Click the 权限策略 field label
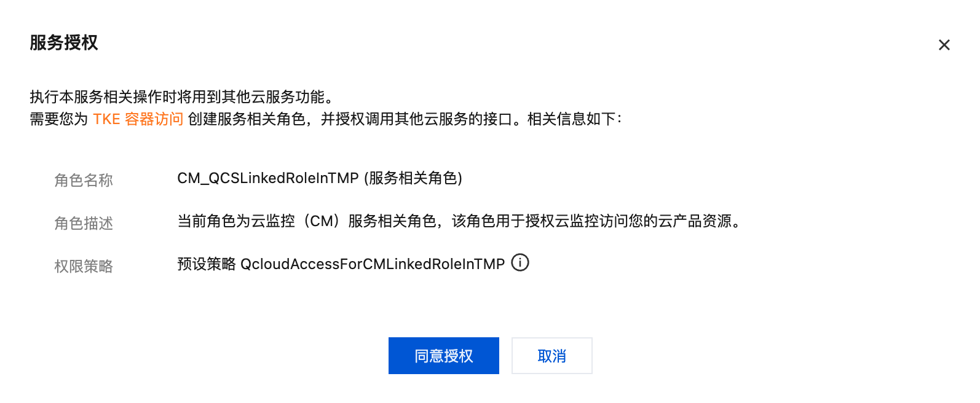This screenshot has height=403, width=980. 84,267
